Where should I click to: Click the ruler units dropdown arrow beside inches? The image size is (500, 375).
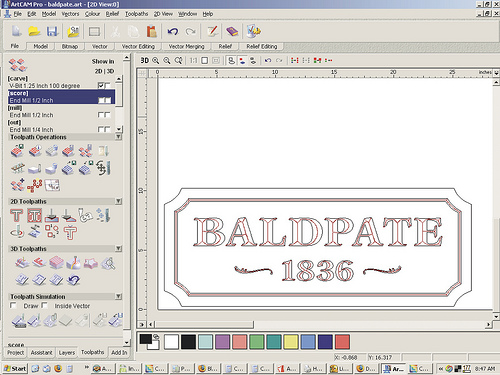pos(496,72)
